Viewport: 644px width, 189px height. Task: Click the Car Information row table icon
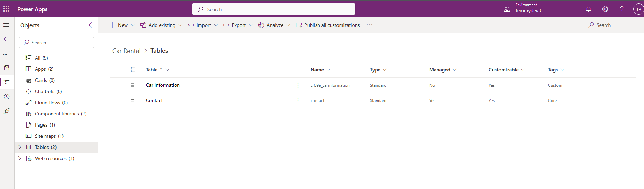(x=133, y=85)
